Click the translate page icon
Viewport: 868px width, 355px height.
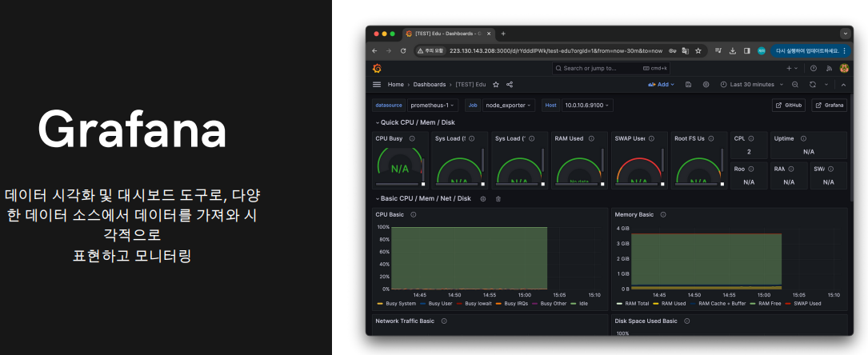[x=686, y=51]
